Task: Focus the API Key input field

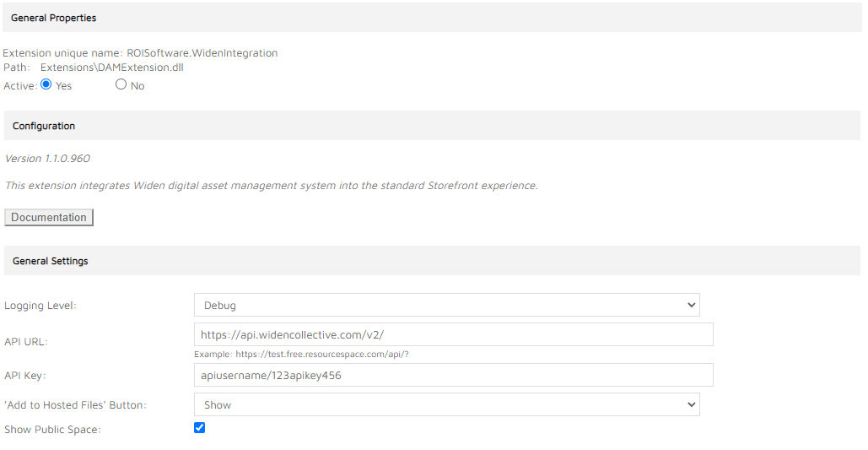Action: 453,375
